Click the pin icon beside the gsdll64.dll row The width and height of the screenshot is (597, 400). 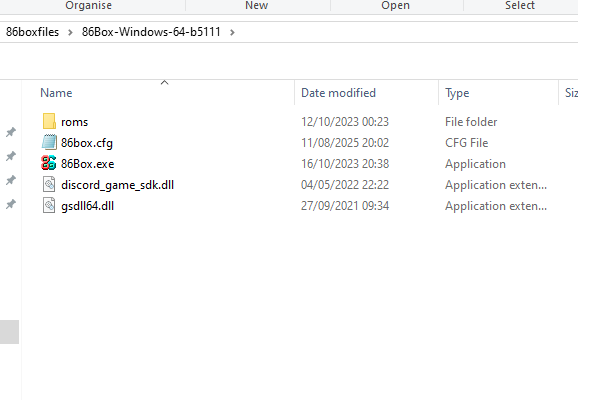pos(11,204)
